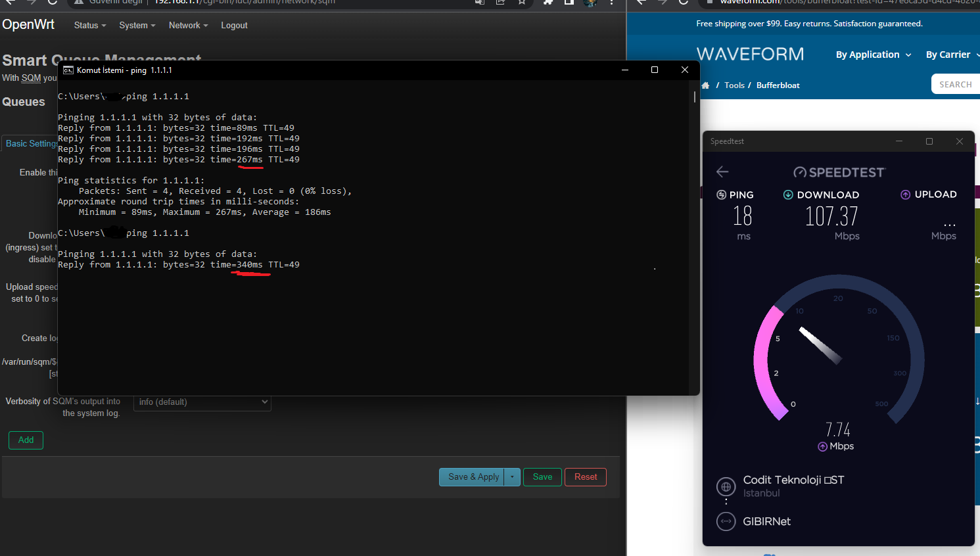Screen dimensions: 980x556
Task: Bookmark the OpenWrt page with the star icon
Action: 522,2
